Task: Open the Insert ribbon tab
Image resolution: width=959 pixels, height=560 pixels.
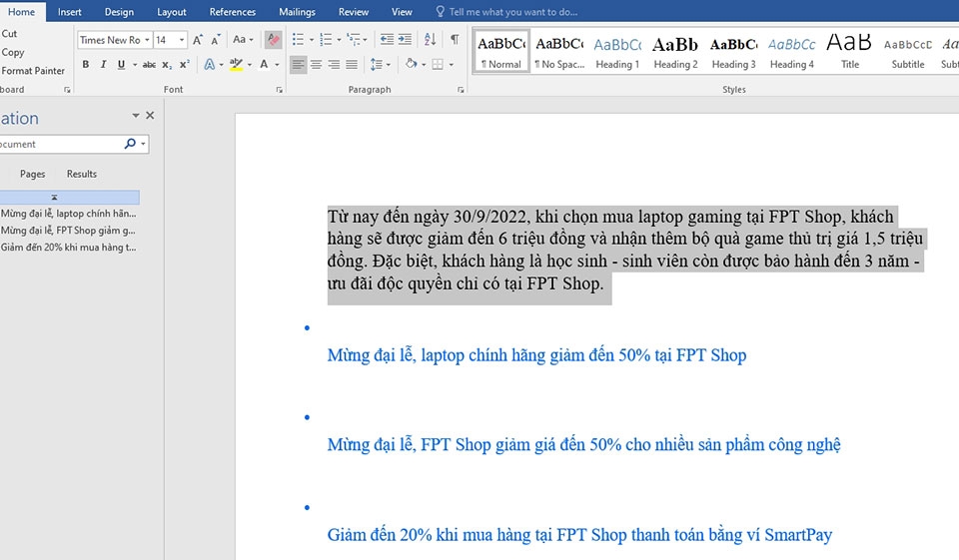Action: 69,12
